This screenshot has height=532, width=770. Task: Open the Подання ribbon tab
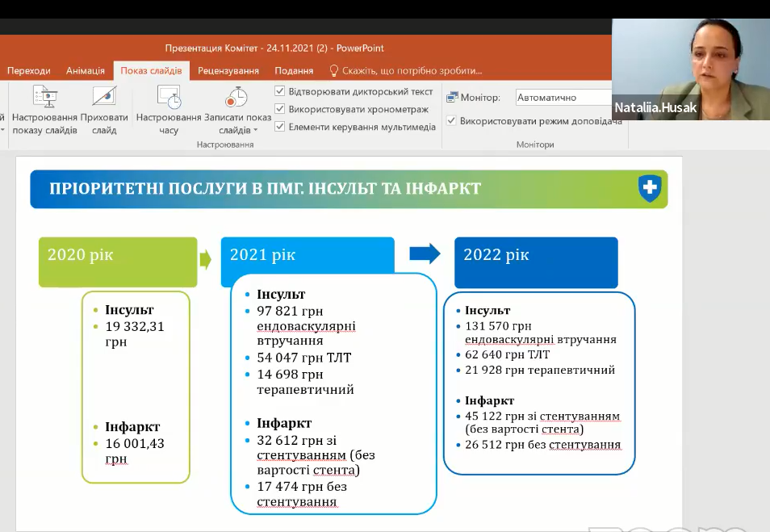tap(294, 71)
